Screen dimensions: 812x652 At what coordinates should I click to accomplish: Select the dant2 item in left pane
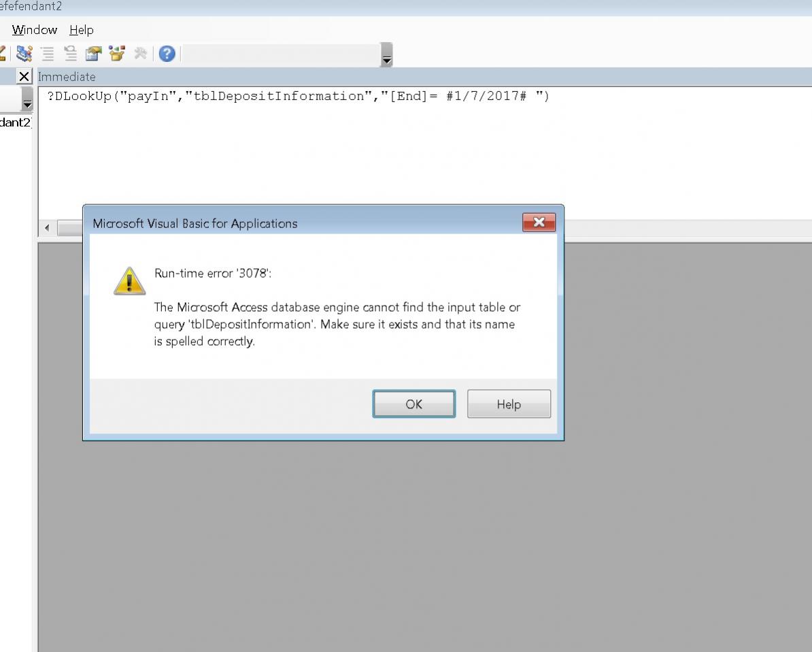(16, 123)
